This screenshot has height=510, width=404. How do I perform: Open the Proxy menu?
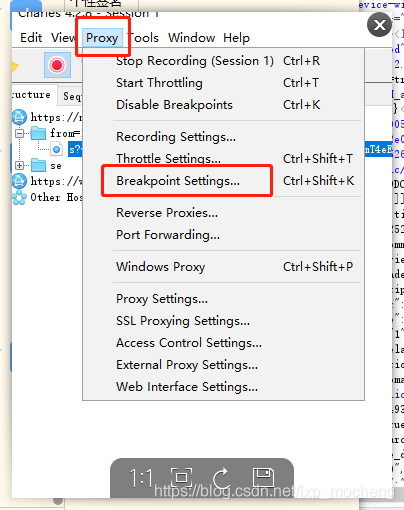pyautogui.click(x=102, y=38)
